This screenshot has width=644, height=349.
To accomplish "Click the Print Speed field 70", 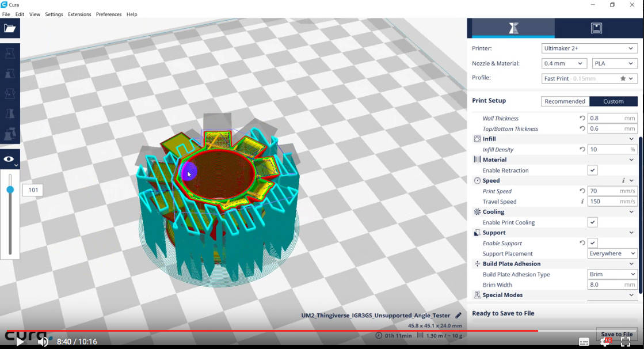I will click(612, 191).
